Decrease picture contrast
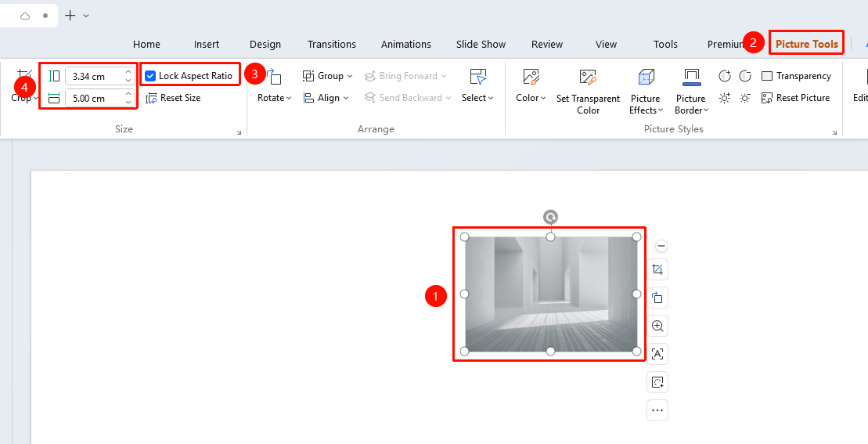The width and height of the screenshot is (868, 444). tap(745, 76)
